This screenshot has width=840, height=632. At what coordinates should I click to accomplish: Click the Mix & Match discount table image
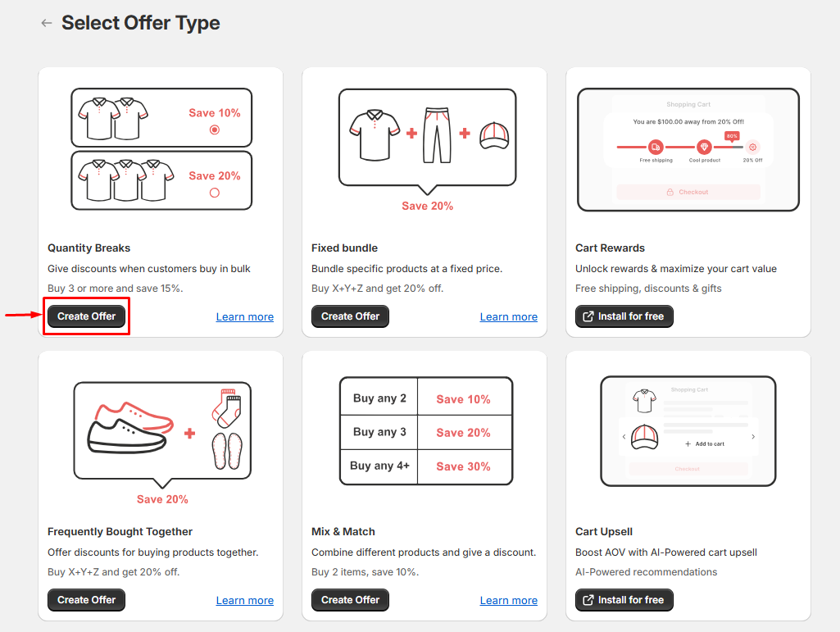(x=425, y=431)
